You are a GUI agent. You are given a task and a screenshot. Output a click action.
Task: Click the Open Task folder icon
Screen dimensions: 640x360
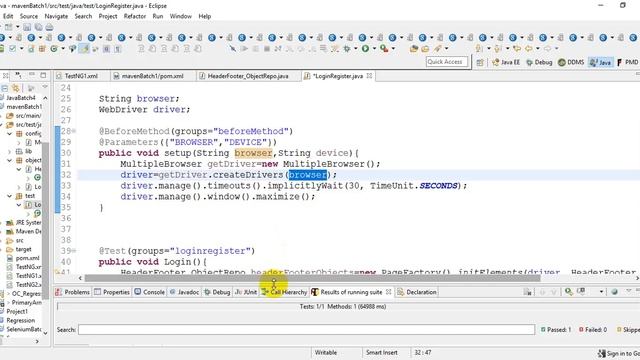425,49
